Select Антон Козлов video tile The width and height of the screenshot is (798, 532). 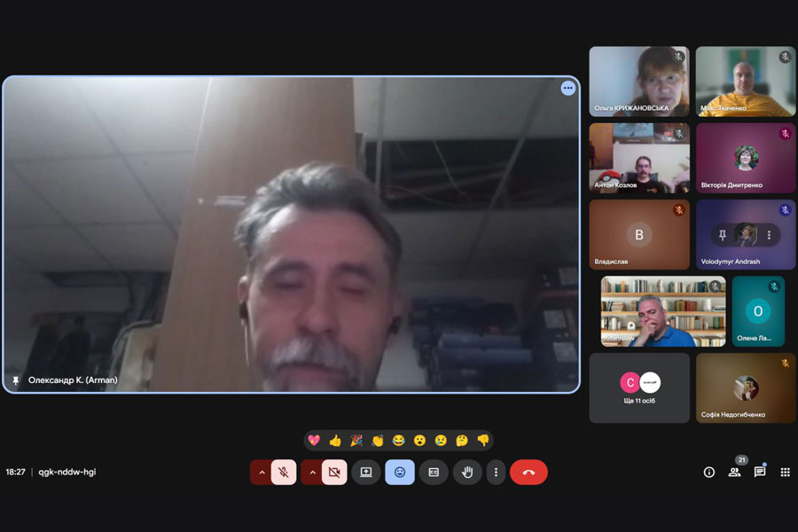(x=639, y=158)
